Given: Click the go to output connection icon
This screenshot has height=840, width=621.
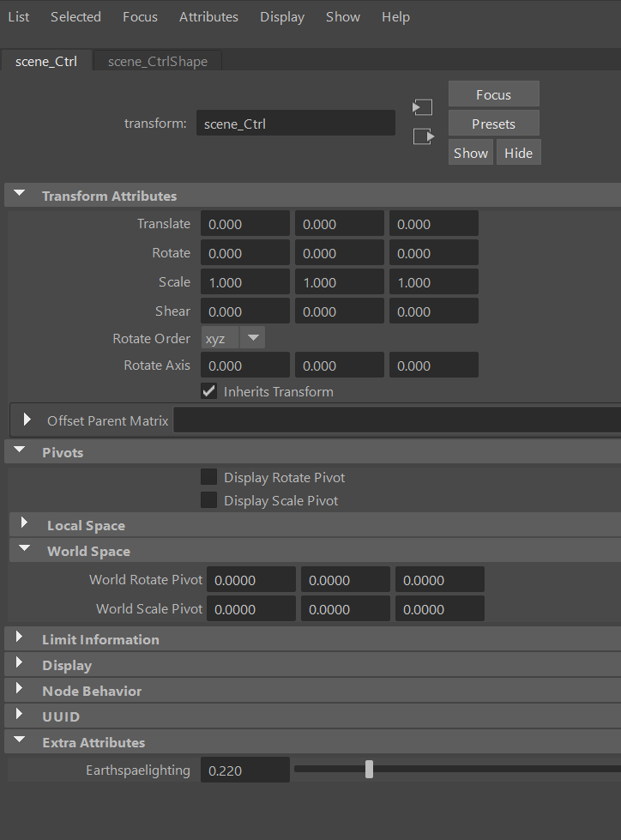Looking at the screenshot, I should pos(423,136).
